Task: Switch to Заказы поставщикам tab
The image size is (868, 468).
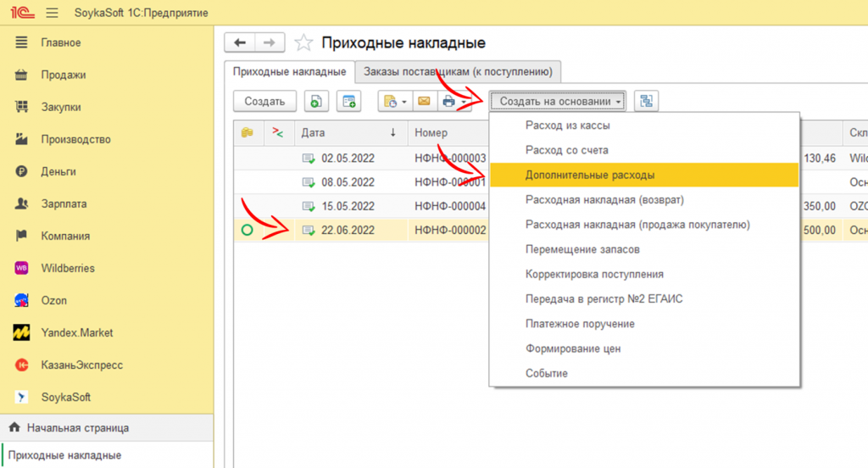Action: click(458, 72)
